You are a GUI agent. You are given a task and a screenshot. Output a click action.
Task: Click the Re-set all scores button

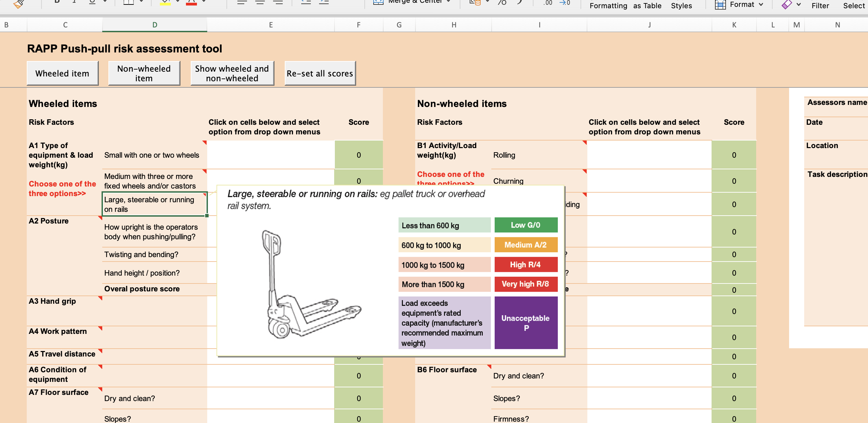[x=320, y=73]
